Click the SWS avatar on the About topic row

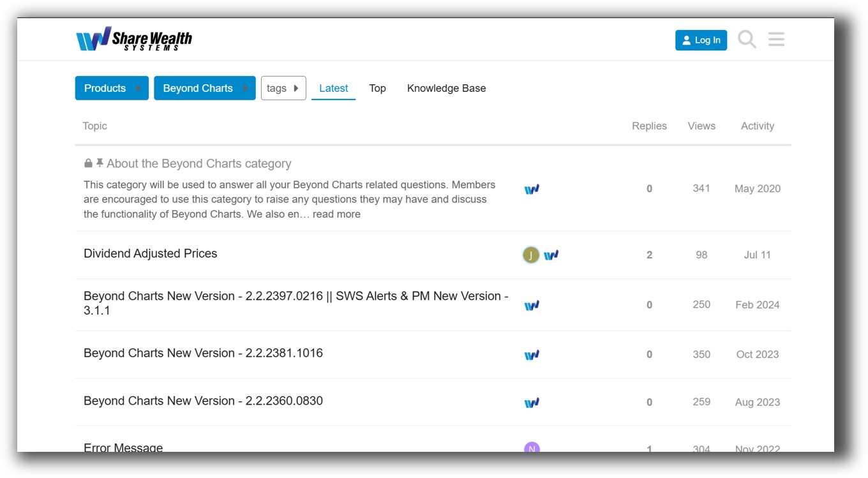coord(532,188)
